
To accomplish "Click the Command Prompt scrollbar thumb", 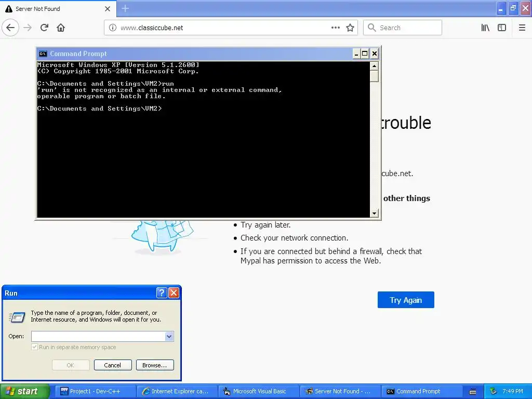I will pyautogui.click(x=374, y=76).
